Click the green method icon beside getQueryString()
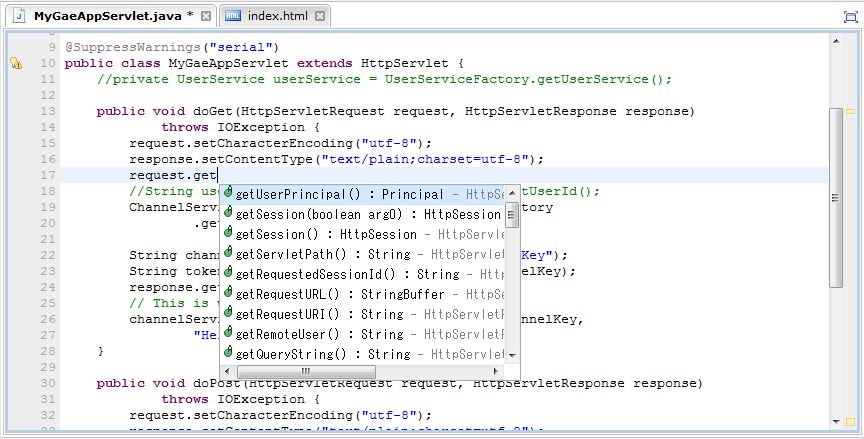Viewport: 864px width, 439px height. pyautogui.click(x=228, y=354)
